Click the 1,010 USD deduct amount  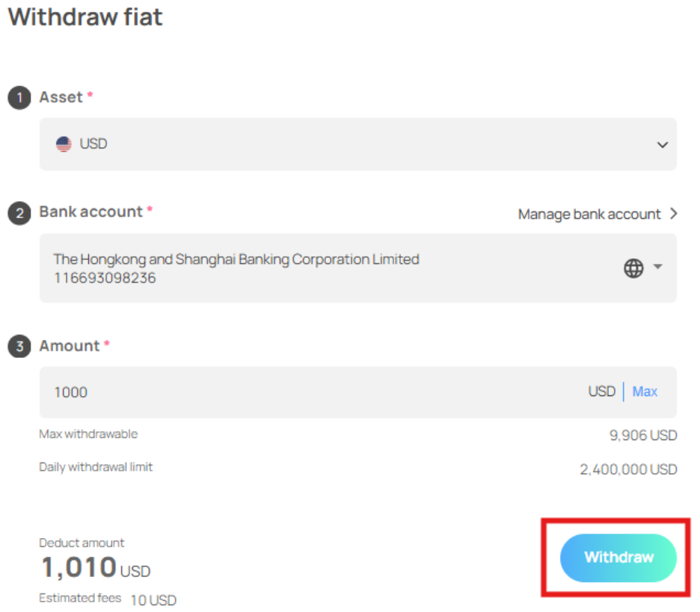[95, 569]
